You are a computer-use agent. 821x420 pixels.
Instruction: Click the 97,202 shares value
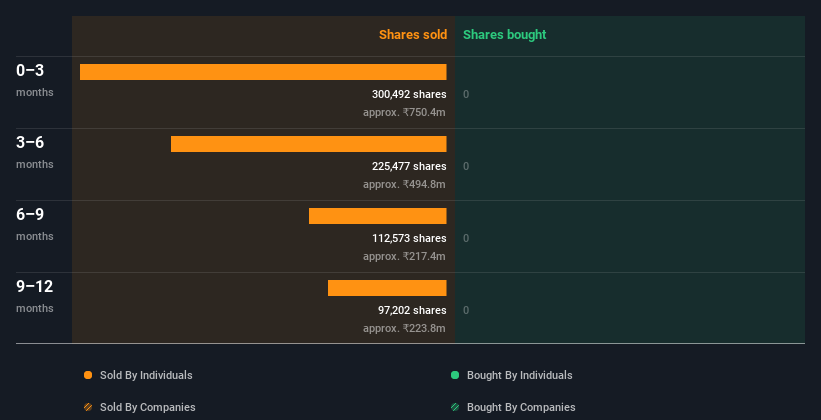[x=412, y=311]
